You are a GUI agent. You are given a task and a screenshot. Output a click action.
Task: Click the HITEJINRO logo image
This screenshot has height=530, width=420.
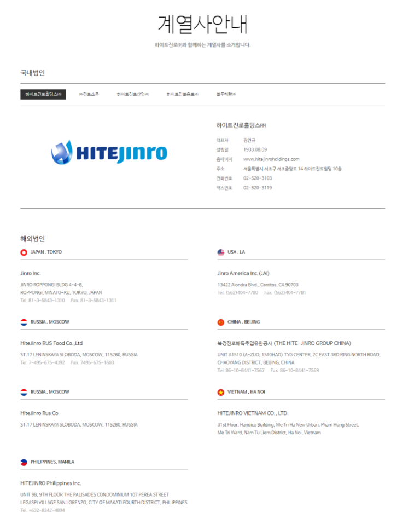(x=109, y=152)
